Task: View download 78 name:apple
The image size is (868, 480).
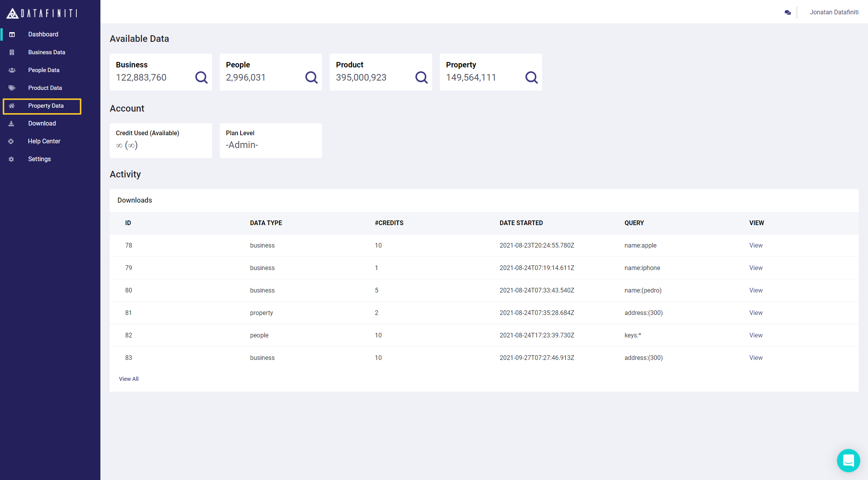Action: click(756, 245)
